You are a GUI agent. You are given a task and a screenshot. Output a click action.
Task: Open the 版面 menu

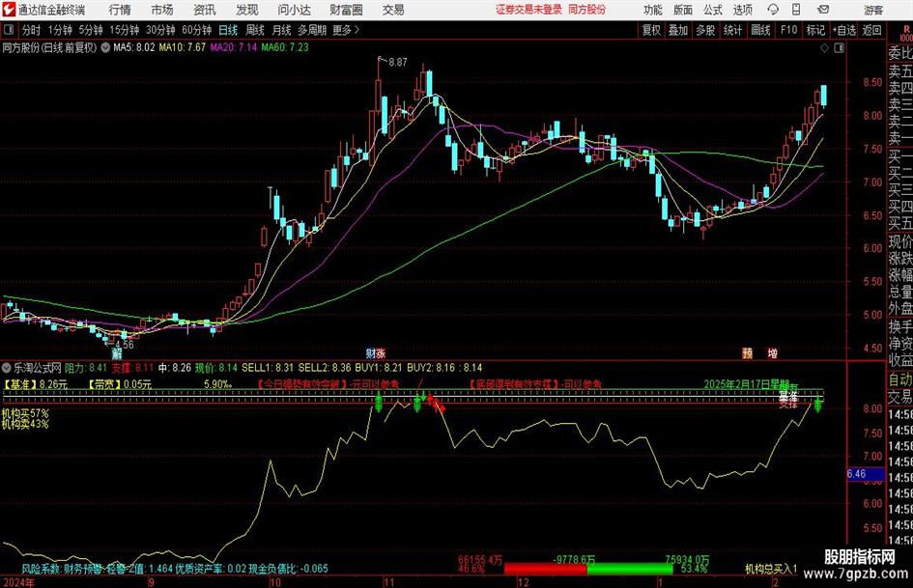(683, 10)
